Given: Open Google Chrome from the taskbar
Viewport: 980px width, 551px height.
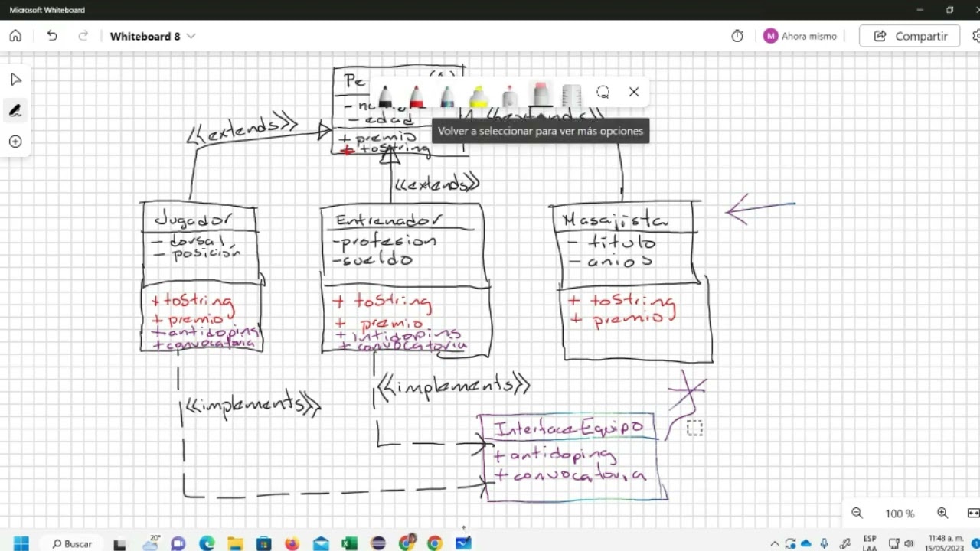Looking at the screenshot, I should pos(435,543).
